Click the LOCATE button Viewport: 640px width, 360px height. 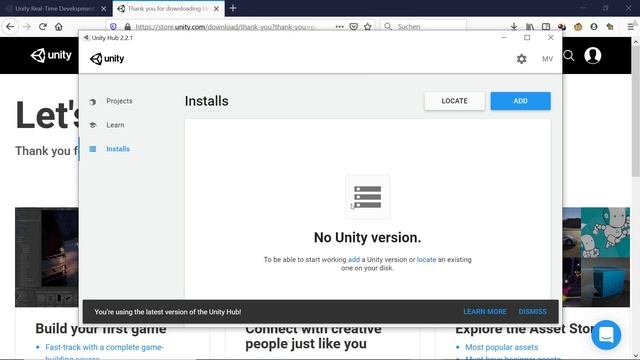pyautogui.click(x=454, y=101)
